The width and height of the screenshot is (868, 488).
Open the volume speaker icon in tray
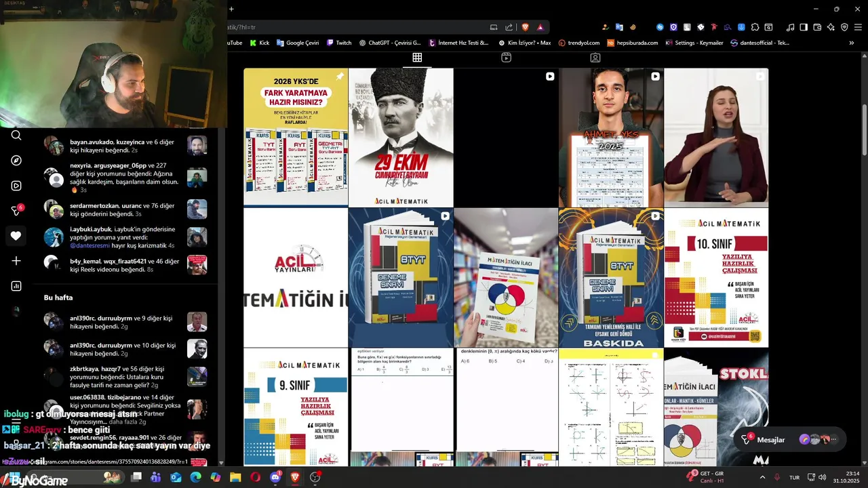tap(823, 477)
